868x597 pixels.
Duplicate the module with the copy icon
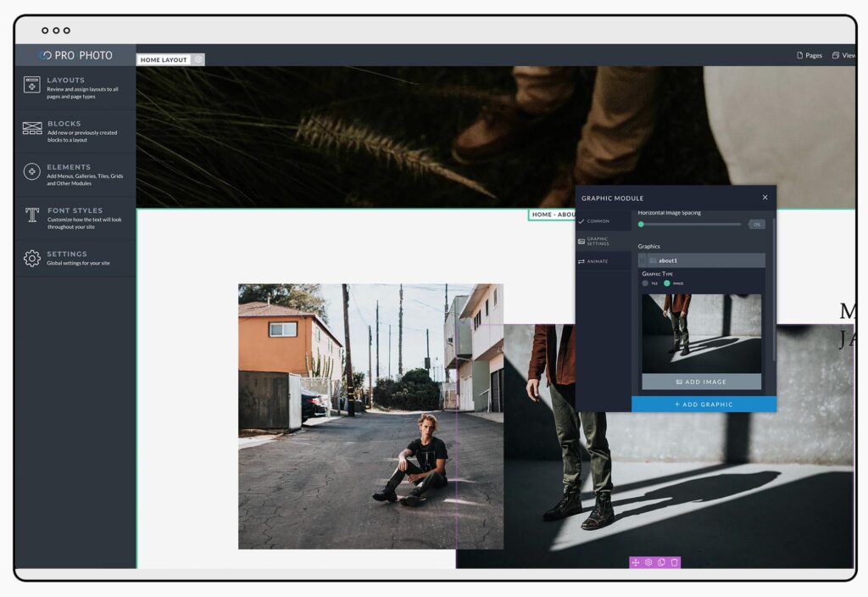[661, 562]
